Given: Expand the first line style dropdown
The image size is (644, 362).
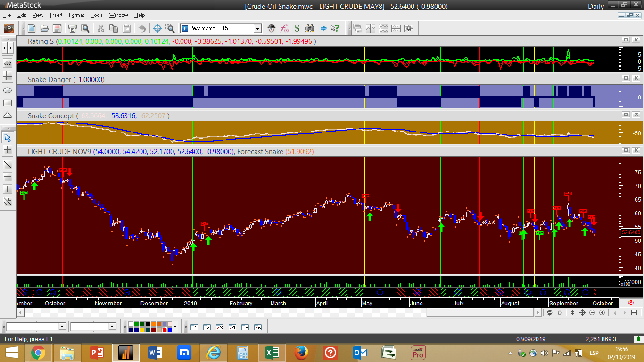Looking at the screenshot, I should 62,327.
